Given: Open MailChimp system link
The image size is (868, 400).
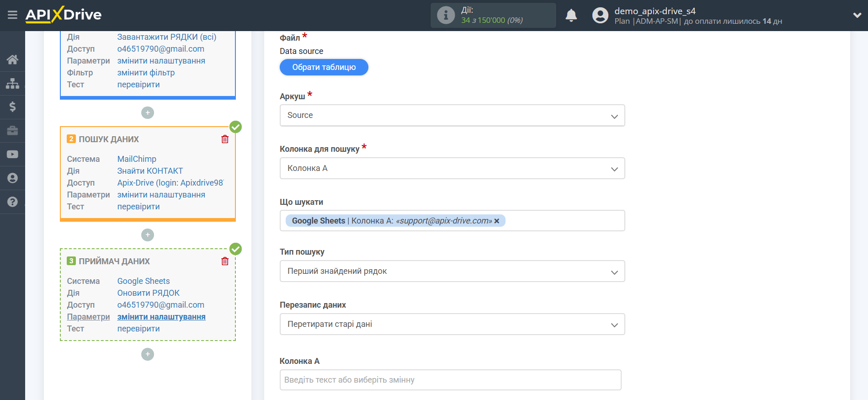Looking at the screenshot, I should tap(137, 159).
